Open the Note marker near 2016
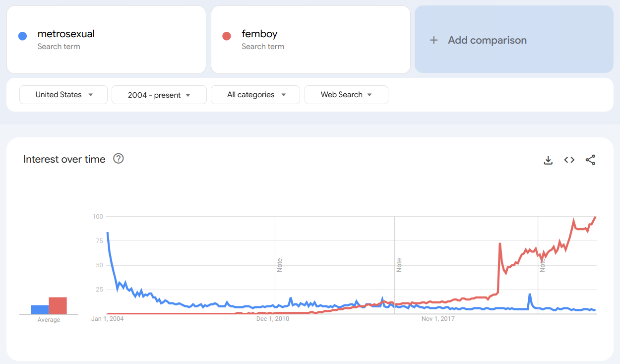Screen dimensions: 620x364 pos(399,265)
